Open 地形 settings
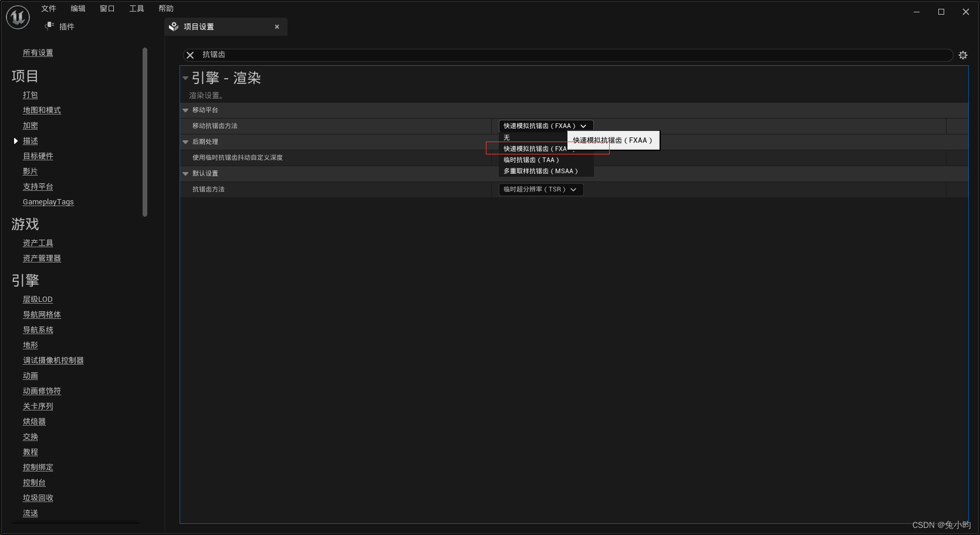 coord(31,345)
